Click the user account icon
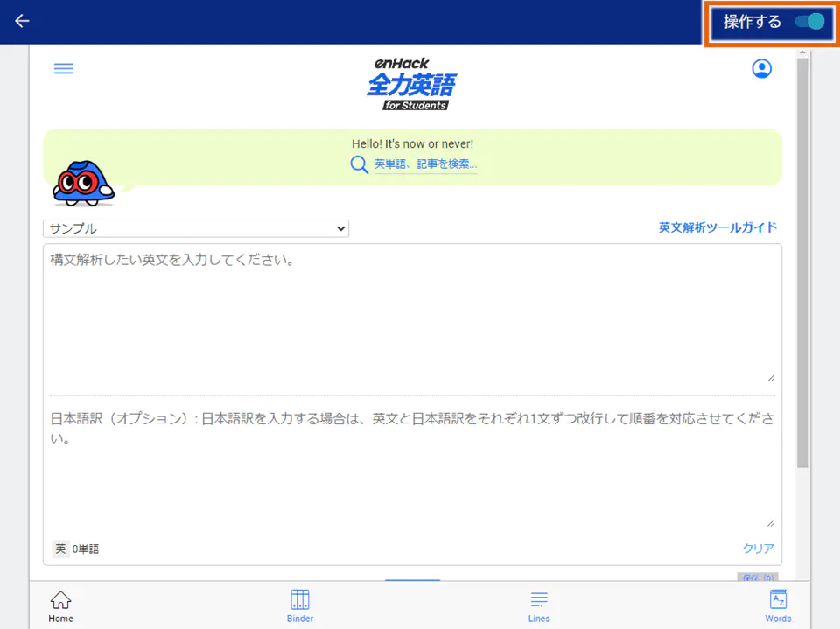The height and width of the screenshot is (629, 840). click(761, 68)
